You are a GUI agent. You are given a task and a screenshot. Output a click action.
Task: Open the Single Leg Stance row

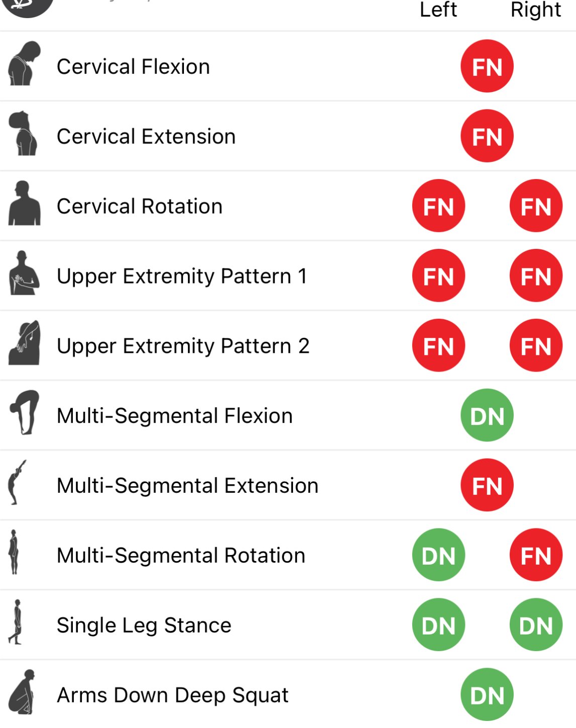[x=288, y=625]
